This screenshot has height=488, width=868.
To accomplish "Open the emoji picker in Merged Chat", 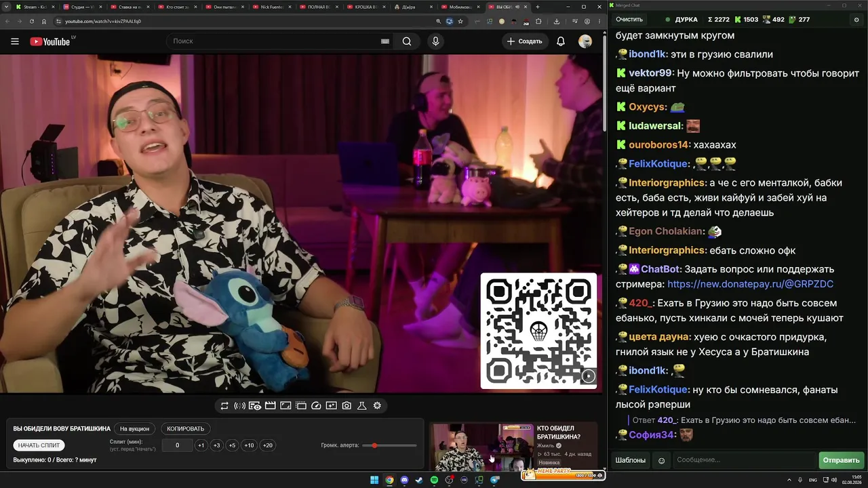I will (x=662, y=461).
